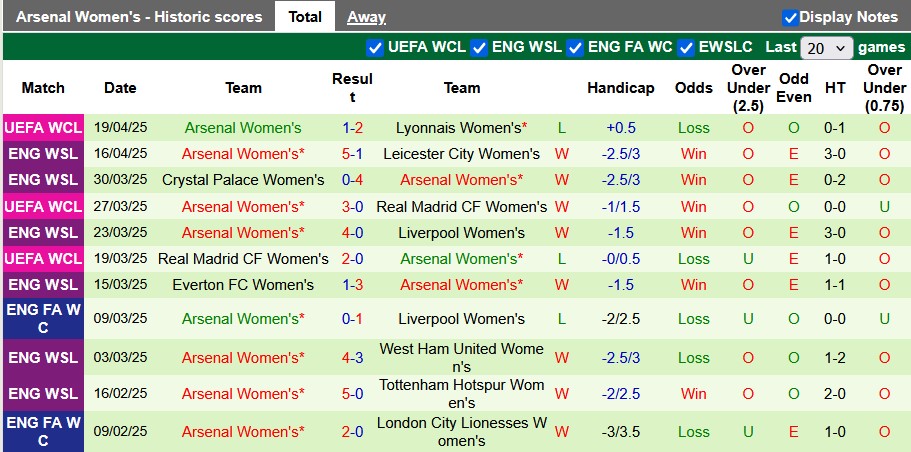Click the Handicap column header
911x452 pixels.
click(621, 88)
